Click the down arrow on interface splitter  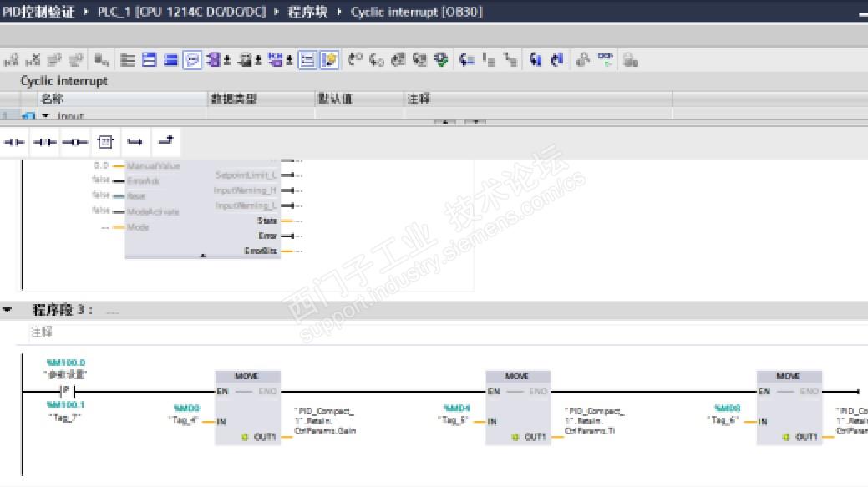point(475,121)
